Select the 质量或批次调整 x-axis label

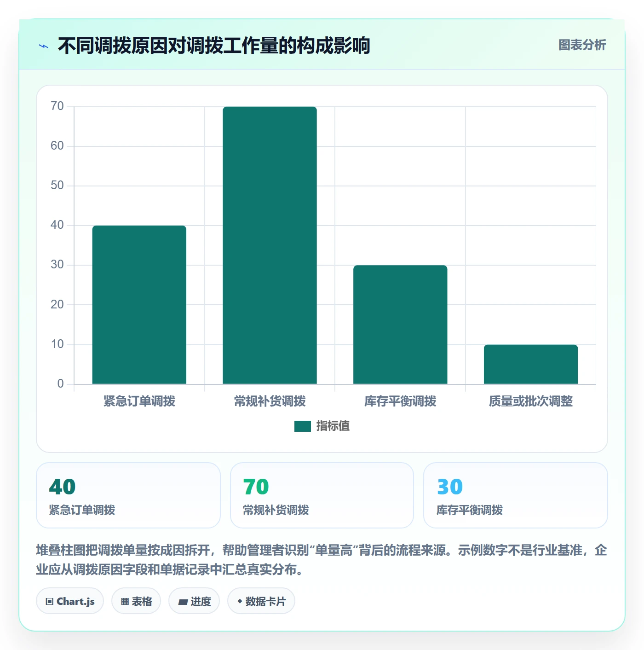click(x=531, y=401)
